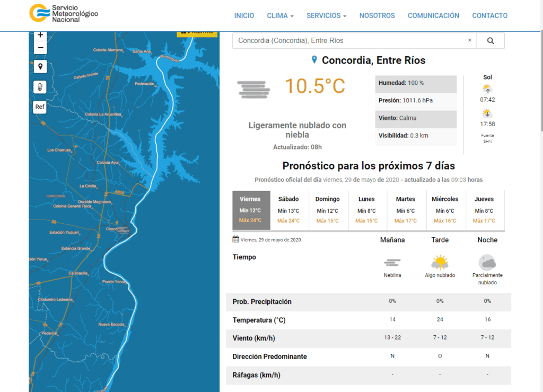Click the Visibilidad: 0.3 km row
The width and height of the screenshot is (543, 392).
pyautogui.click(x=416, y=136)
